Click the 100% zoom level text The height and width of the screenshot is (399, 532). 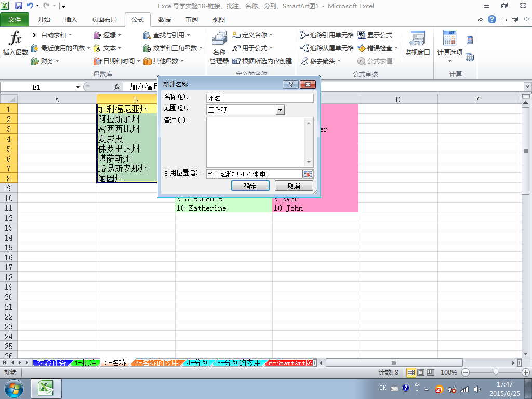[x=448, y=373]
